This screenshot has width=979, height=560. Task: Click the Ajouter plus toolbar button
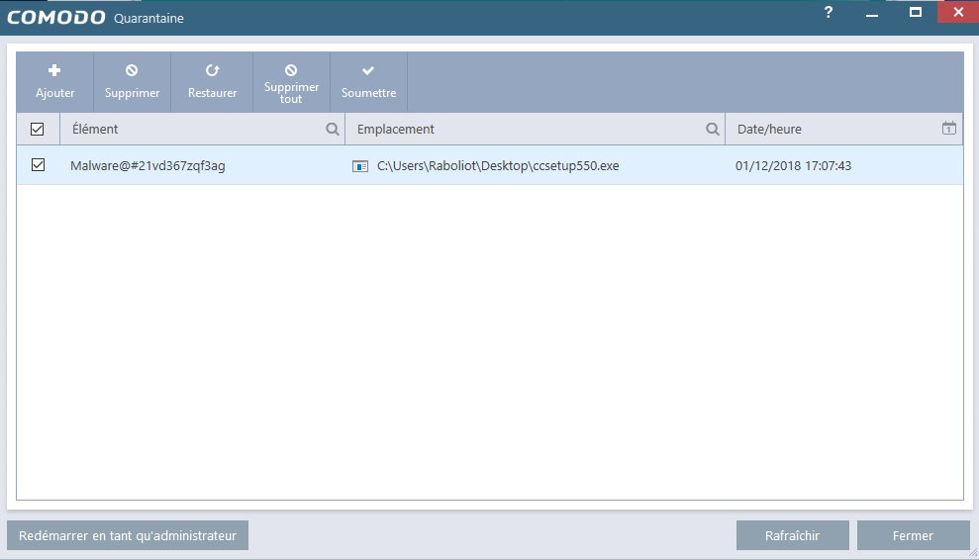point(55,82)
